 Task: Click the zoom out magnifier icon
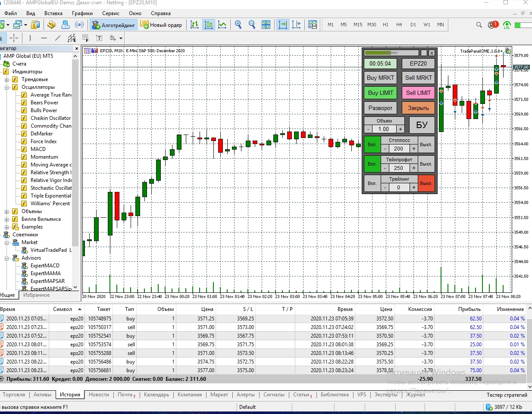pos(252,25)
